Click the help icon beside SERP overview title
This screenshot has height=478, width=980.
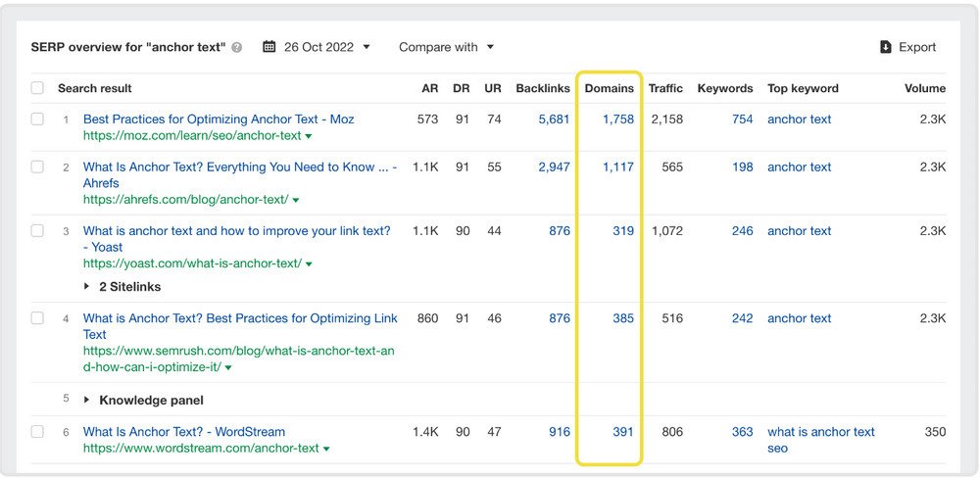(237, 47)
